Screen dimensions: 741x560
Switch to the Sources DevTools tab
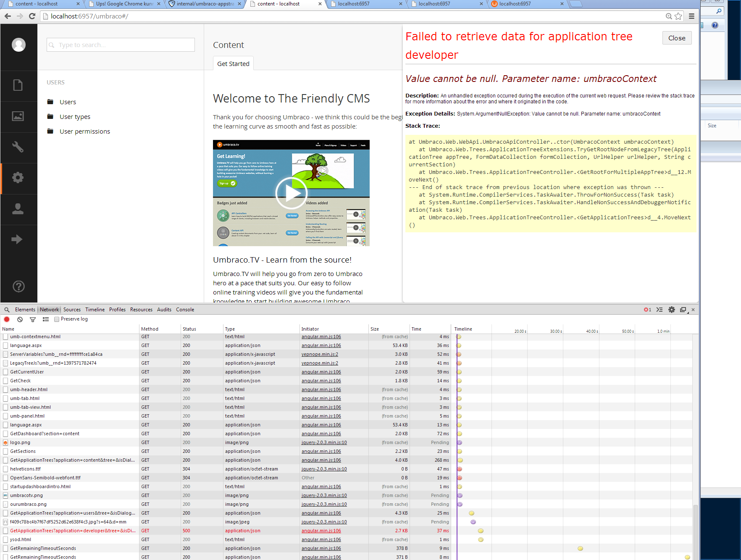click(x=72, y=310)
